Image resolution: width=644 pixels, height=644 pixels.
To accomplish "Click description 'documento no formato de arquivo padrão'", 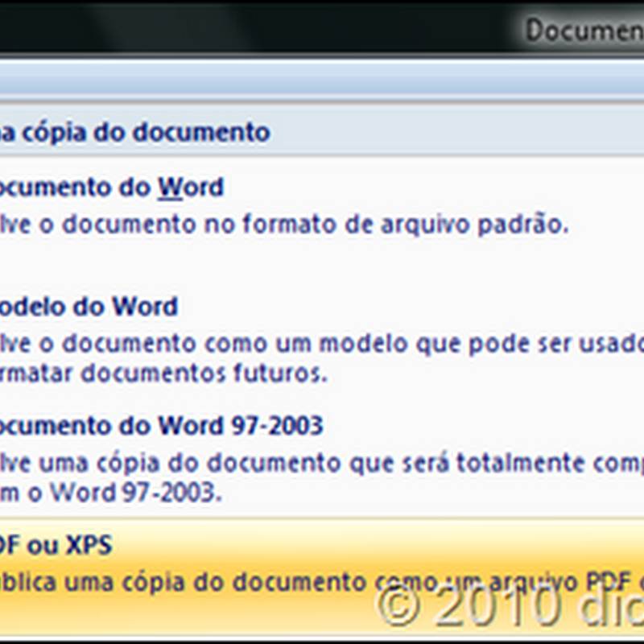I will tap(316, 225).
